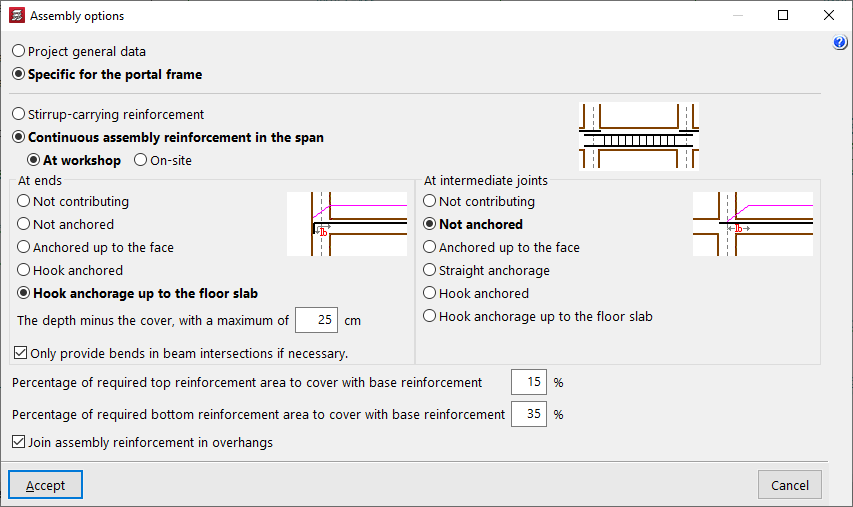This screenshot has width=853, height=507.
Task: Select Hook anchorage up to floor slab at intermediate joints
Action: (430, 317)
